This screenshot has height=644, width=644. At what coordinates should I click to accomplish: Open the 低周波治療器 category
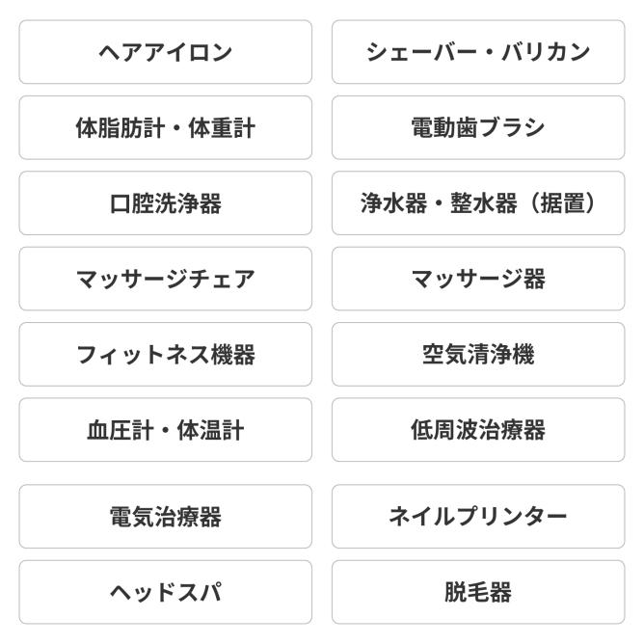pos(477,430)
